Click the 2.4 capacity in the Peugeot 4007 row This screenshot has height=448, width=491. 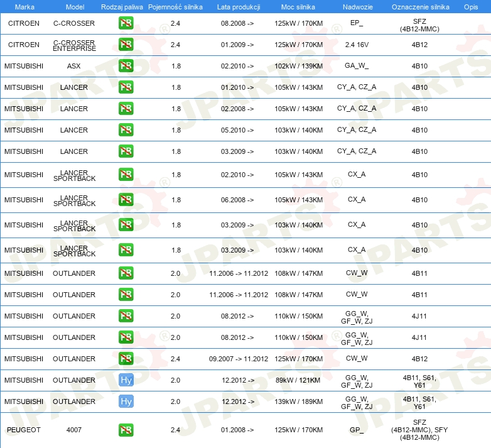click(175, 430)
